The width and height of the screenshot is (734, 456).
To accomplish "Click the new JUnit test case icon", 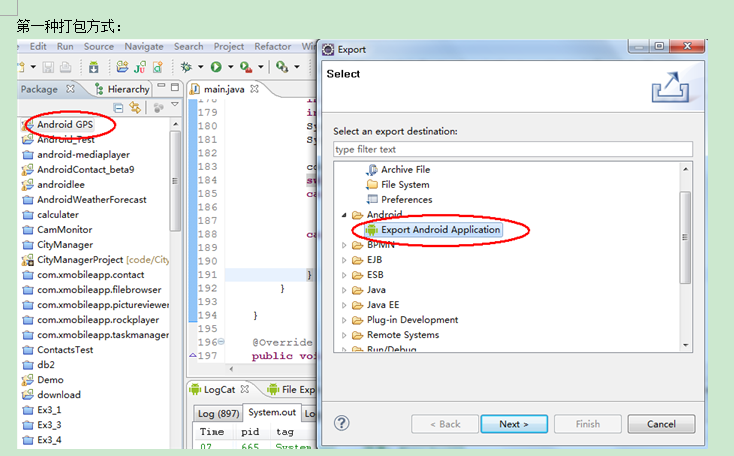I will click(x=139, y=67).
